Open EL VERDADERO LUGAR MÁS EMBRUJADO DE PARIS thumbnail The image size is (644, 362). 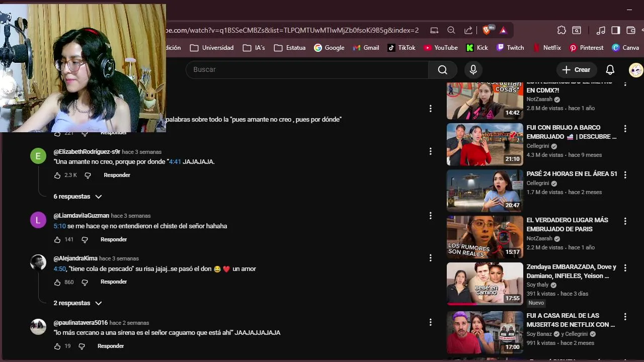pos(485,237)
